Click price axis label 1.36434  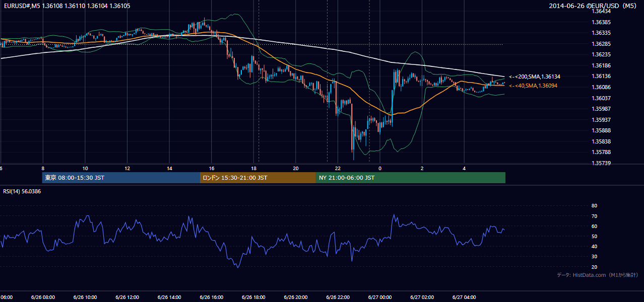601,12
